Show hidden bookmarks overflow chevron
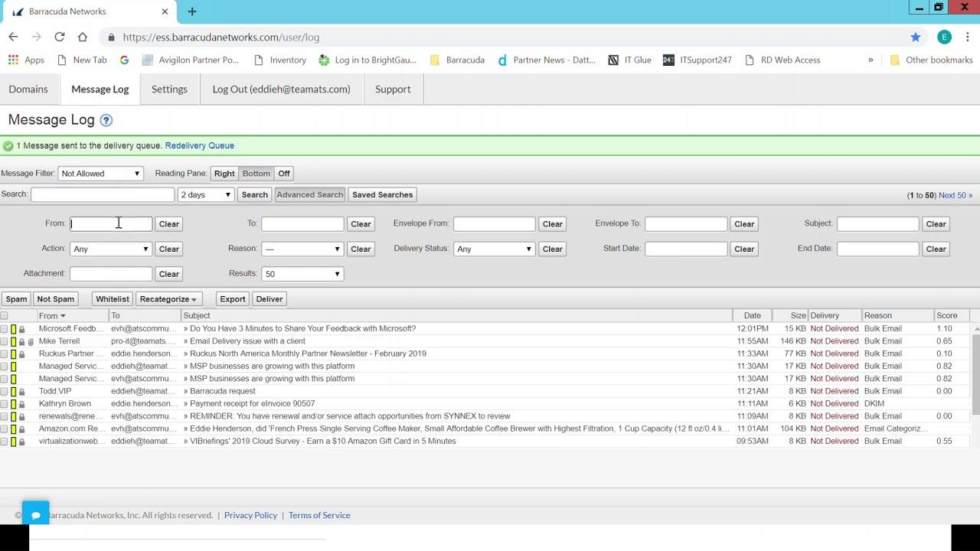980x551 pixels. [x=871, y=60]
